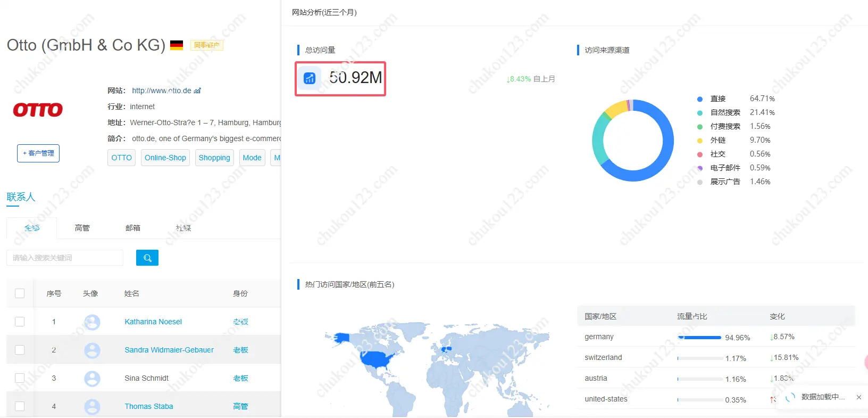Viewport: 868px width, 418px height.
Task: Click Katharina Noesel's avatar icon
Action: (x=92, y=322)
